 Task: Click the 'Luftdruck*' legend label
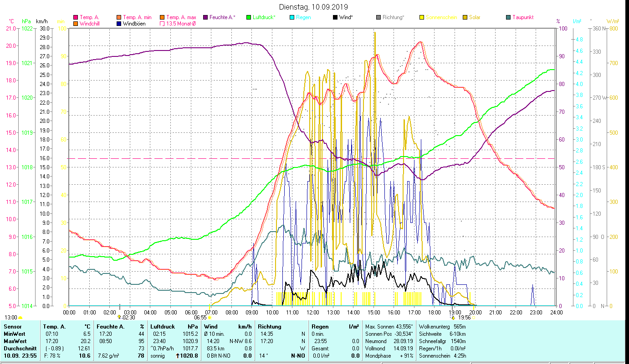click(264, 18)
